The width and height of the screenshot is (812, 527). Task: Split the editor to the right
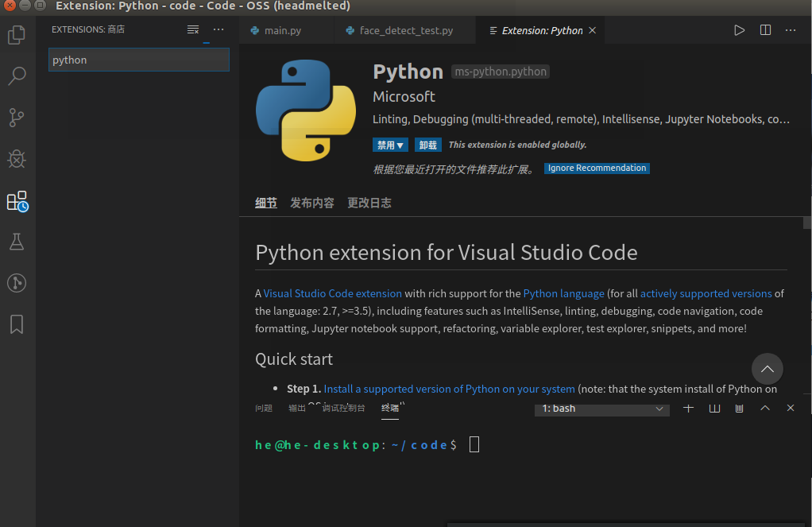765,30
